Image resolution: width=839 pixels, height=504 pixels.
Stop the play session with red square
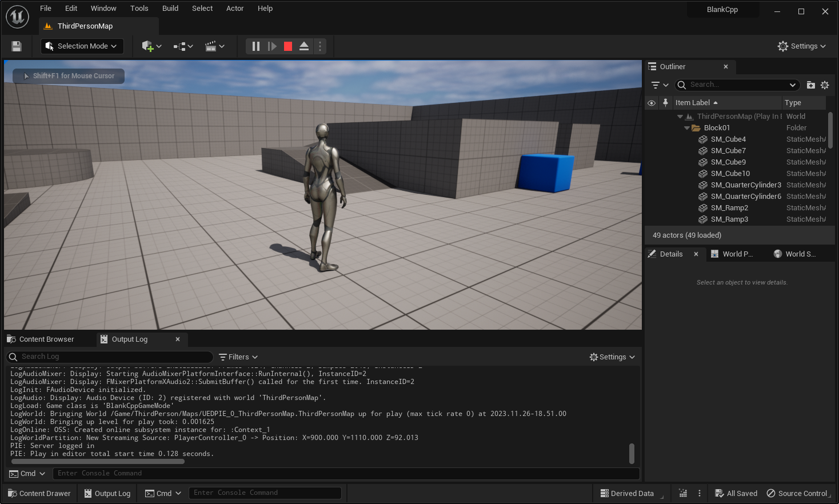click(288, 46)
